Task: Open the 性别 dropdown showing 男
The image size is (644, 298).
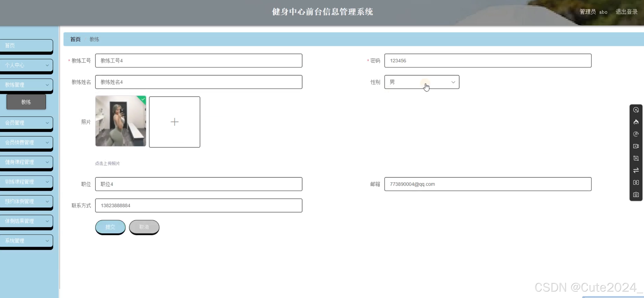Action: click(422, 82)
